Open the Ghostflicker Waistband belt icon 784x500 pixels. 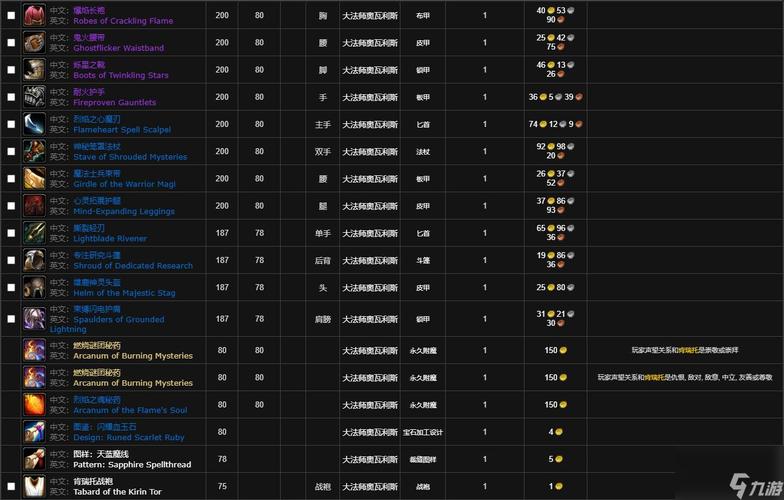(x=34, y=42)
